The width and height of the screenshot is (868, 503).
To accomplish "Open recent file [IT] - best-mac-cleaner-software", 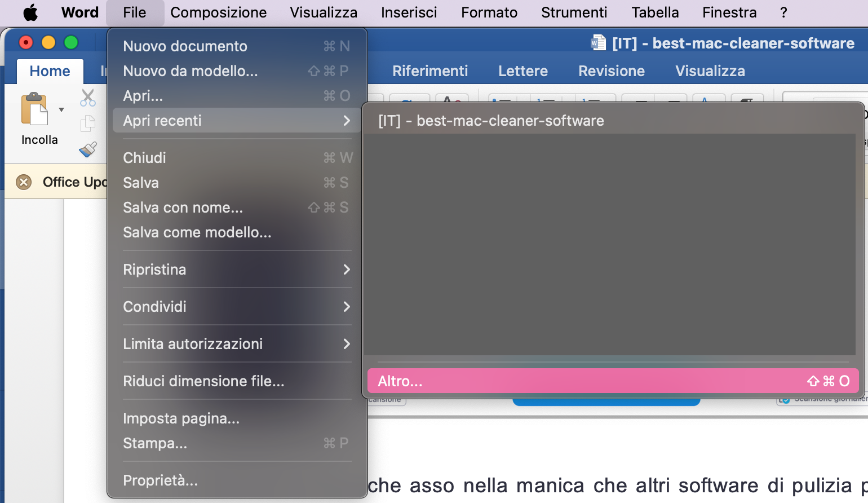I will [613, 121].
